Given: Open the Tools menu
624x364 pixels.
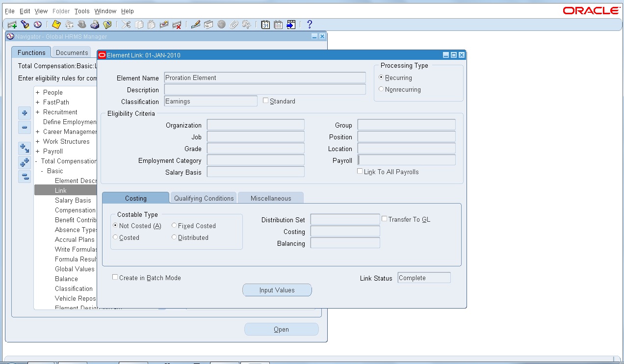Looking at the screenshot, I should click(x=81, y=11).
